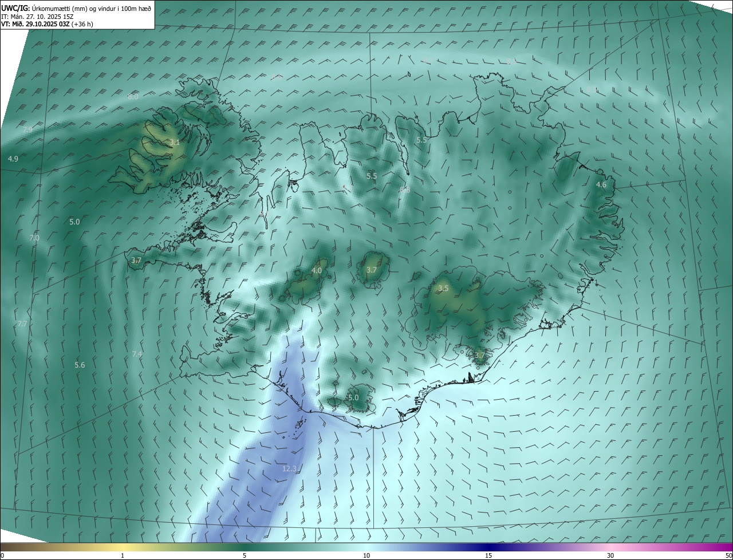Click the '5' tick on the color scale
The height and width of the screenshot is (560, 733).
tap(245, 555)
